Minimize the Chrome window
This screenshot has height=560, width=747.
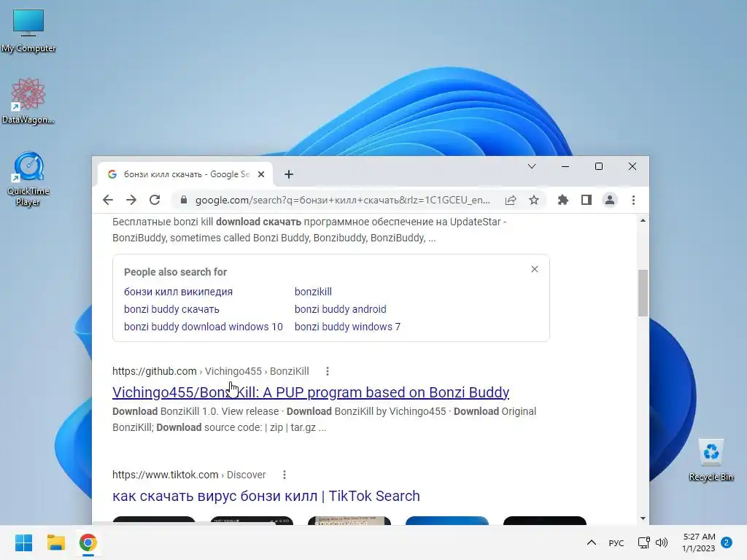[x=565, y=166]
